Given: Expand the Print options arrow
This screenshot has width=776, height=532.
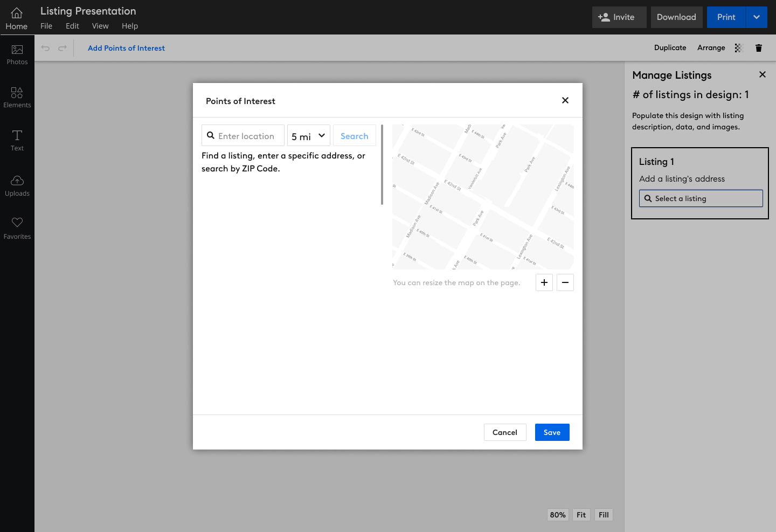Looking at the screenshot, I should point(757,17).
